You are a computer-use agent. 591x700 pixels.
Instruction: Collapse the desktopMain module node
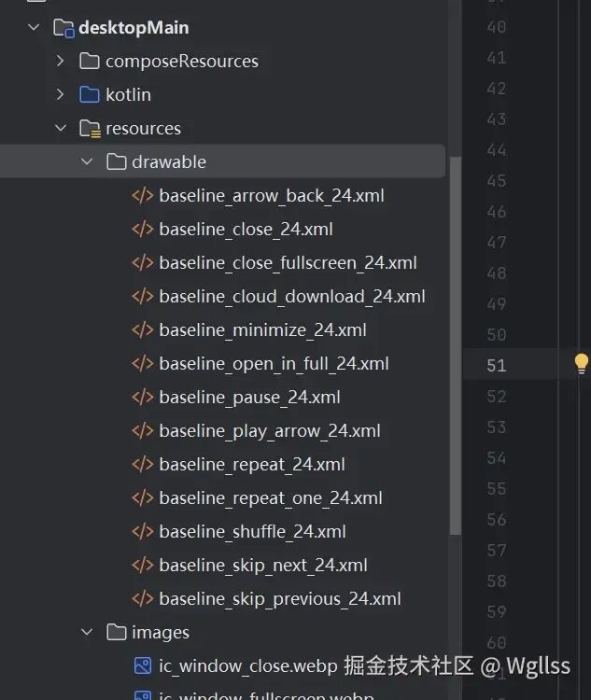pos(34,27)
